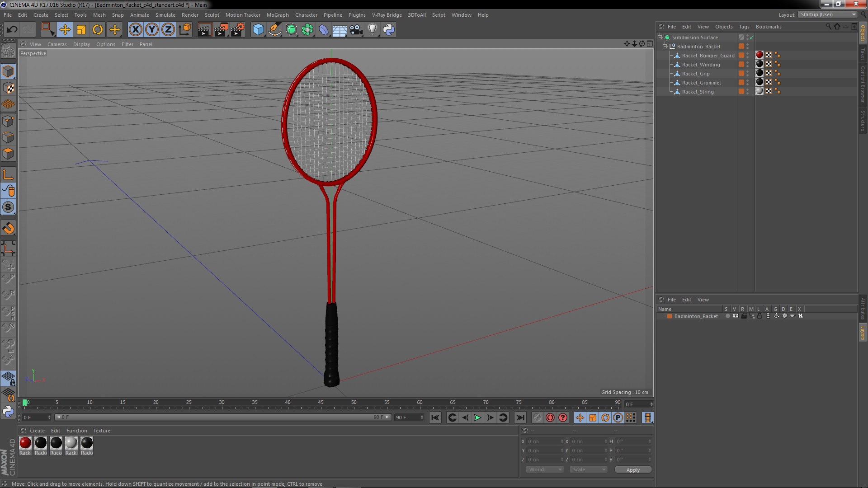Select Texture mode icon in left toolbar

pos(8,88)
